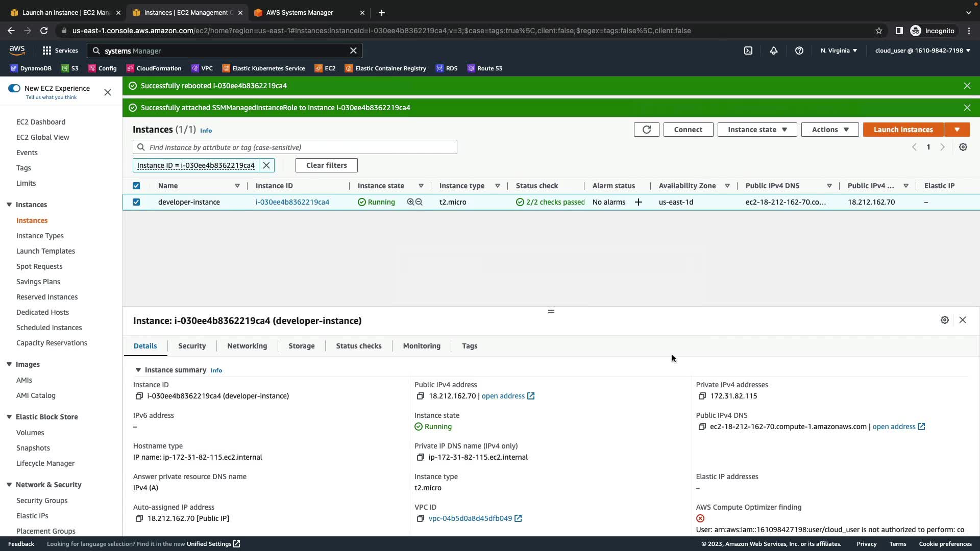Switch to the Networking tab

[x=247, y=346]
